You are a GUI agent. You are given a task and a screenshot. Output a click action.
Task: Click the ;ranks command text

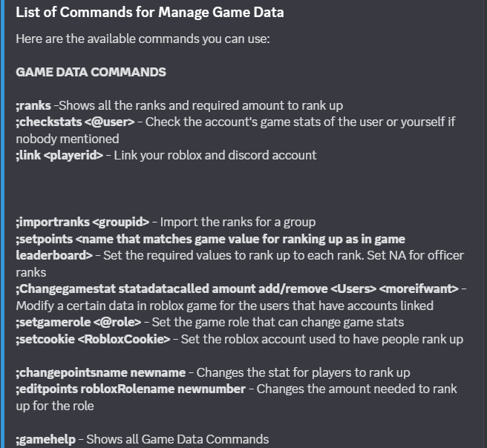[x=33, y=106]
